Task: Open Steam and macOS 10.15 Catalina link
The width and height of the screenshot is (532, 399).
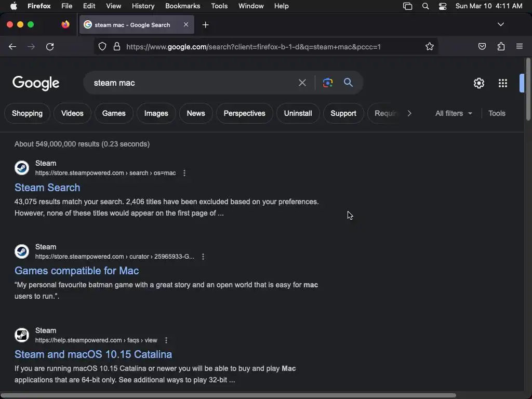Action: click(x=94, y=354)
